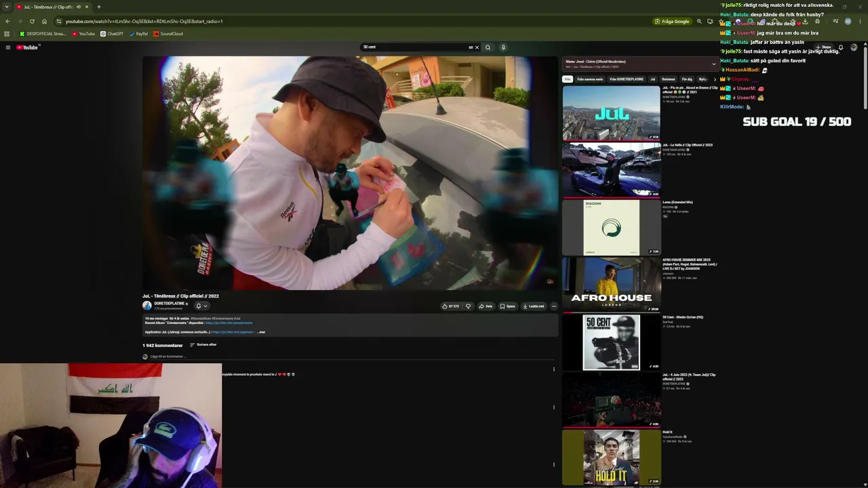Open a new browser tab
Image resolution: width=868 pixels, height=488 pixels.
(x=99, y=7)
